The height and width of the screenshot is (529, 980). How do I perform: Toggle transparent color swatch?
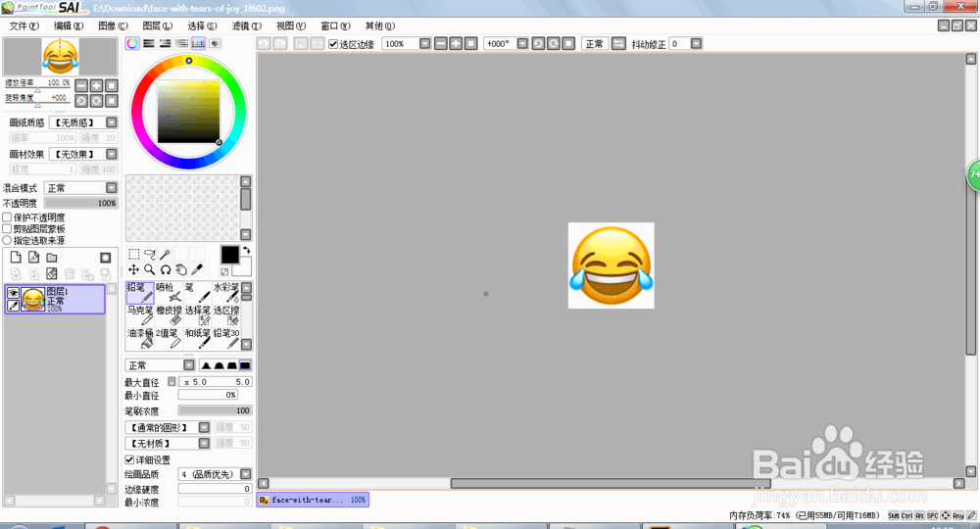click(224, 271)
